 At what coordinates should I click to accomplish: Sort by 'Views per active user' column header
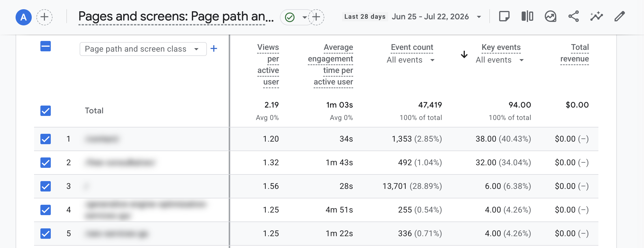(268, 65)
